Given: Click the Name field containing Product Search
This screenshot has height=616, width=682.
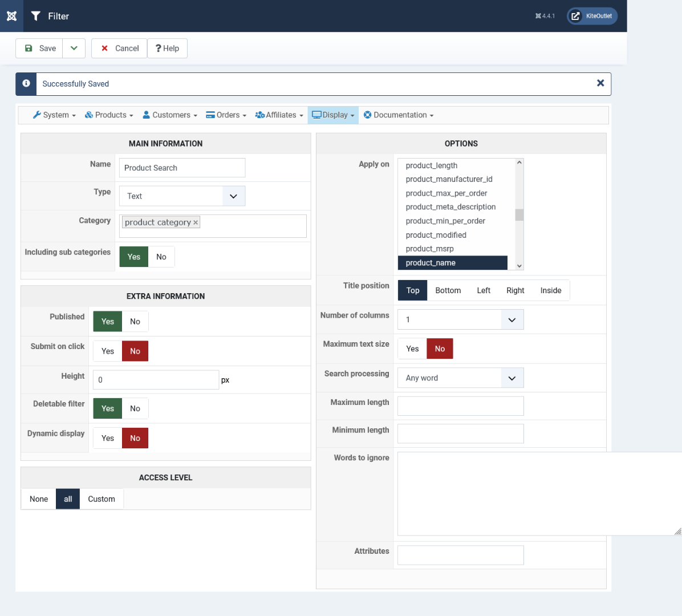Looking at the screenshot, I should coord(182,168).
